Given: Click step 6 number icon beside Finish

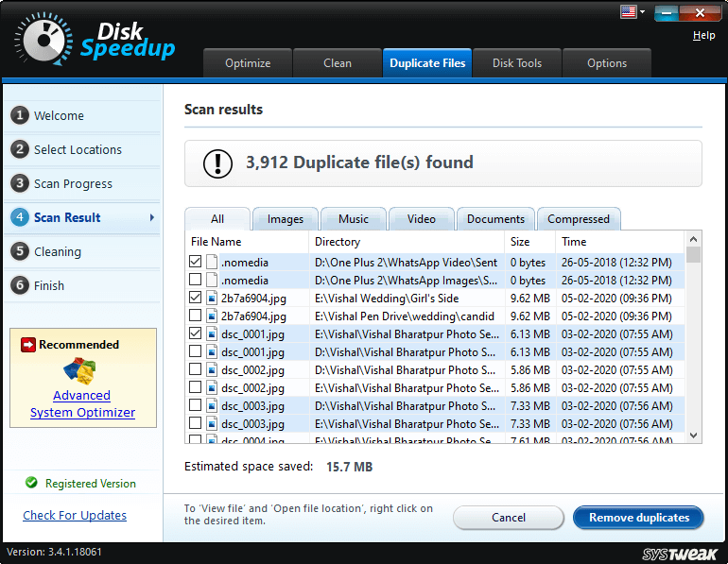Looking at the screenshot, I should 20,285.
